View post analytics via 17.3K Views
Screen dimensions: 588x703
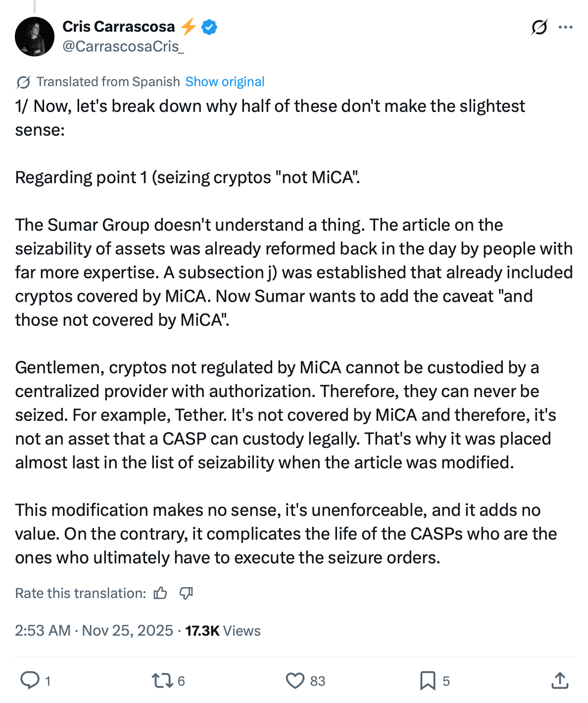pyautogui.click(x=223, y=631)
